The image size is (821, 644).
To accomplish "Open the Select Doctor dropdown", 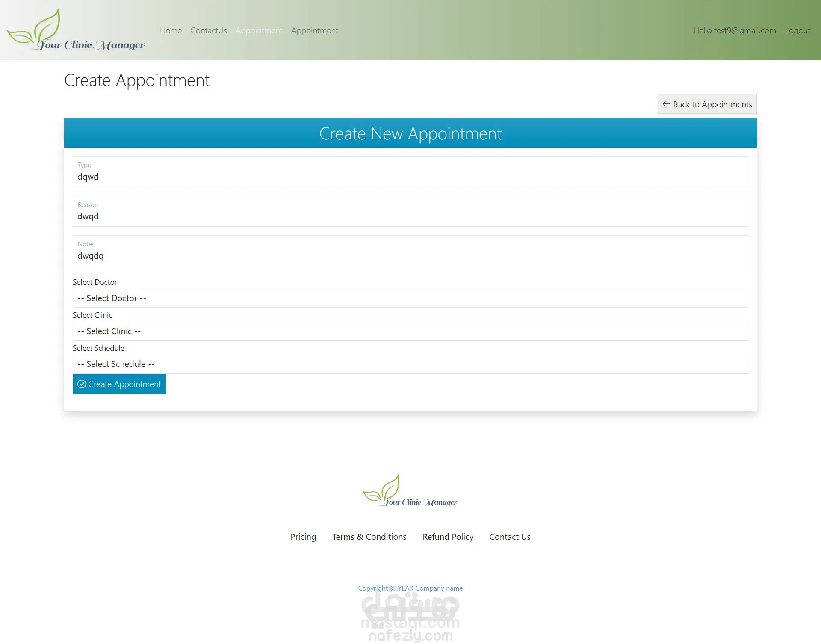I will (x=410, y=298).
